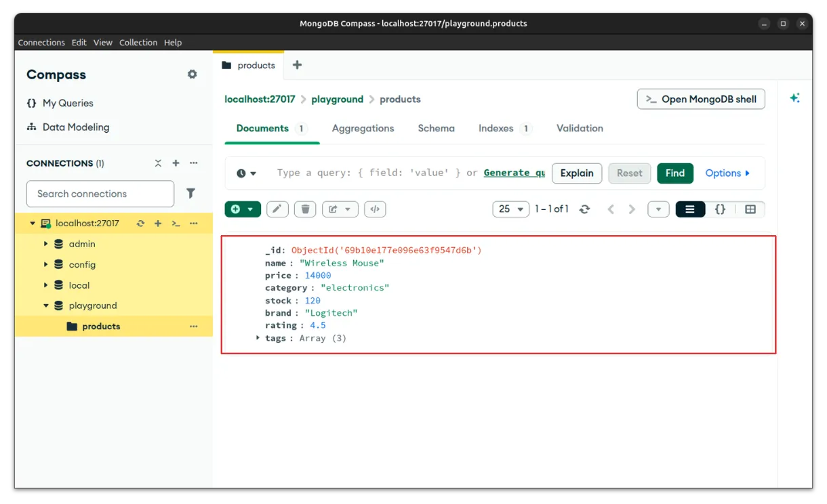Viewport: 827px width, 504px height.
Task: Expand the tags array field
Action: point(258,337)
